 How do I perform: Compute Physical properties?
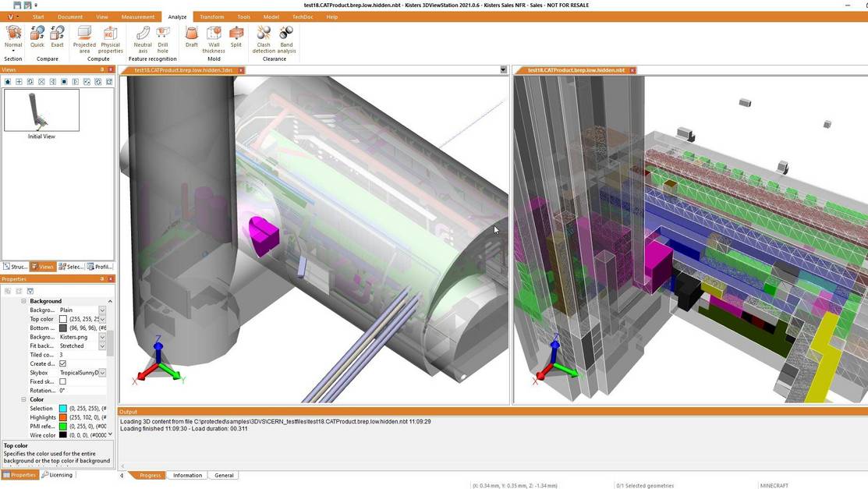point(110,39)
